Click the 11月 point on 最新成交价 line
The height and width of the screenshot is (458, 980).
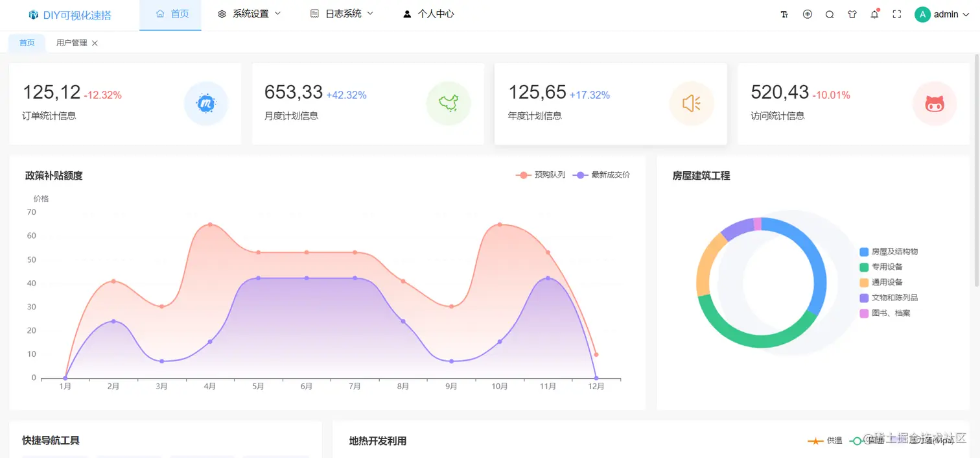(548, 278)
